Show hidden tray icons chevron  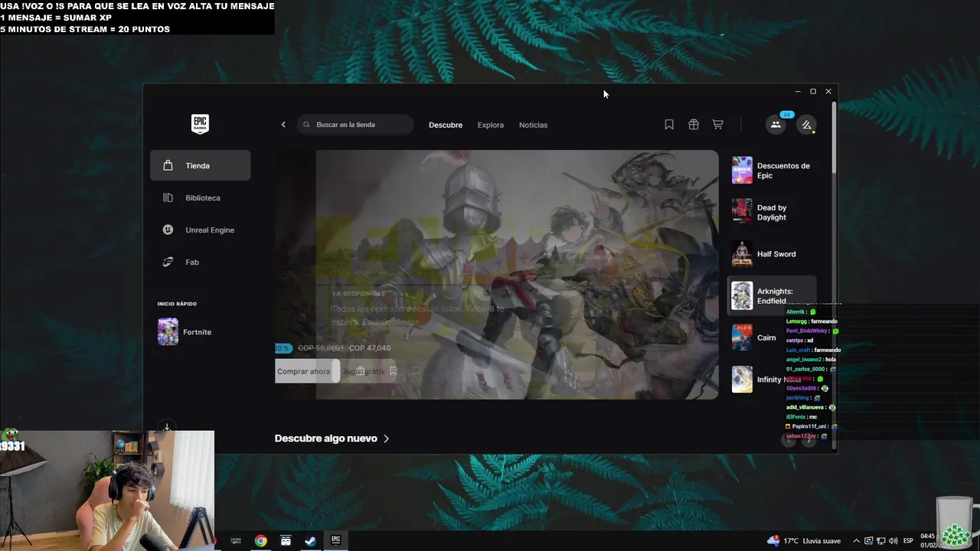click(857, 541)
